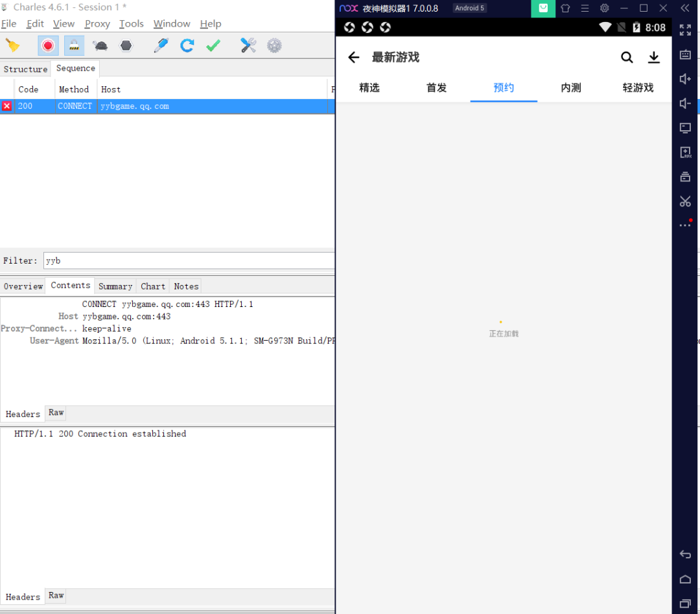Collapse Nox sidebar double-chevron icon
The image size is (700, 614).
(685, 8)
